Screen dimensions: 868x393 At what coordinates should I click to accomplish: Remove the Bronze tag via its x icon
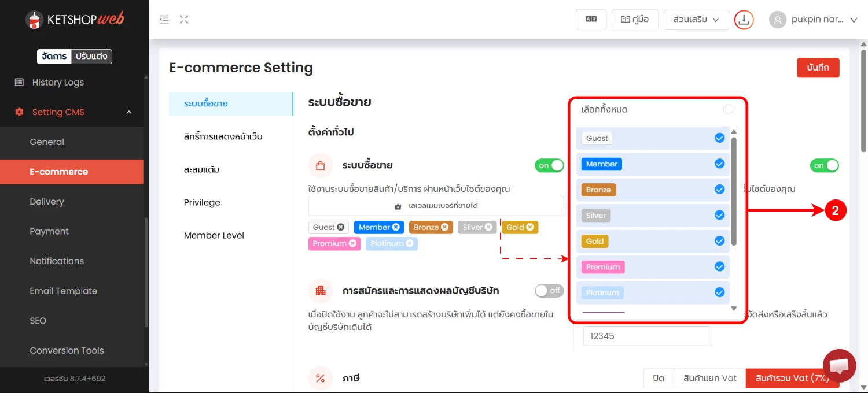444,227
